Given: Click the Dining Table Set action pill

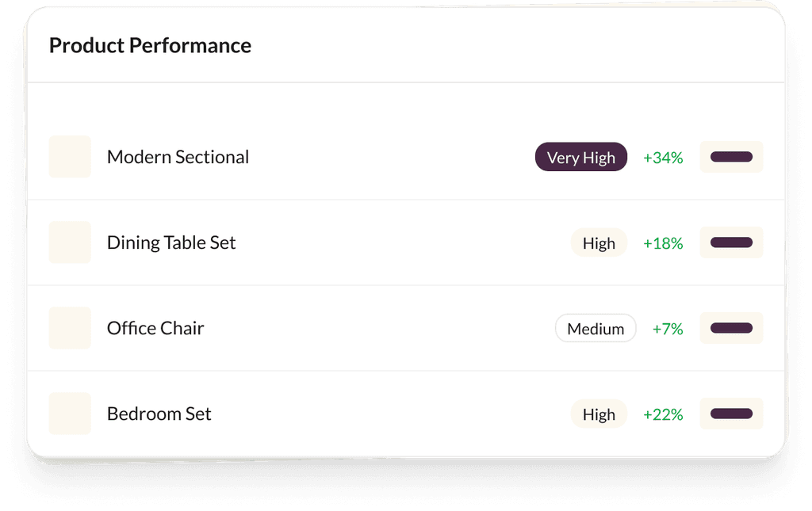Looking at the screenshot, I should [x=731, y=242].
